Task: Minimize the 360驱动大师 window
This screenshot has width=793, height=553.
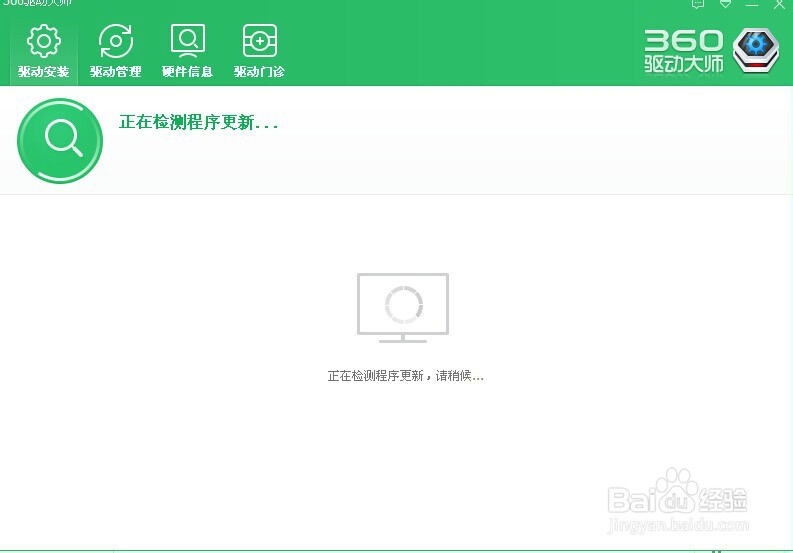Action: click(x=752, y=5)
